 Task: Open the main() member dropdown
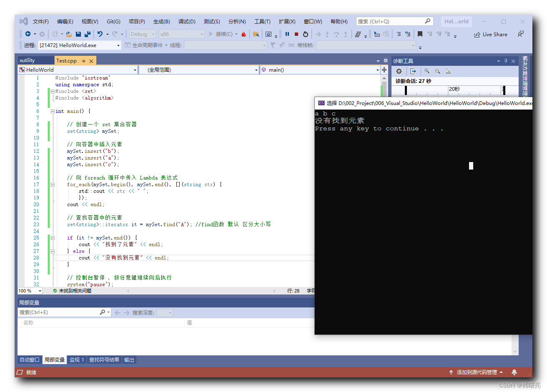point(320,70)
